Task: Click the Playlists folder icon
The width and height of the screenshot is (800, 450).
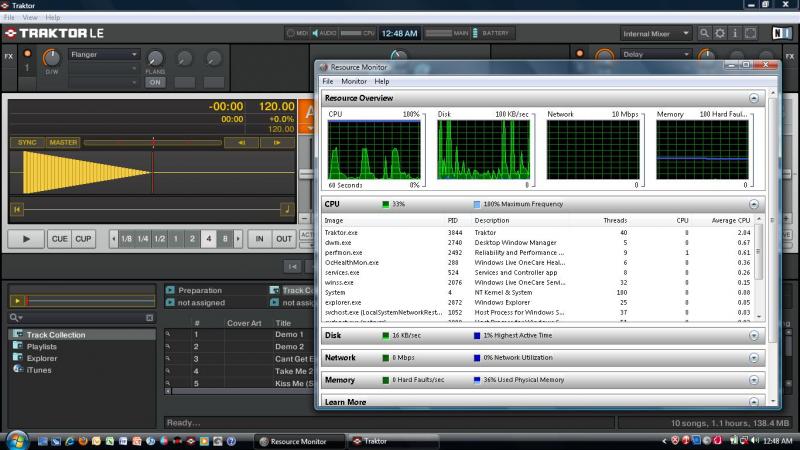Action: pyautogui.click(x=18, y=346)
